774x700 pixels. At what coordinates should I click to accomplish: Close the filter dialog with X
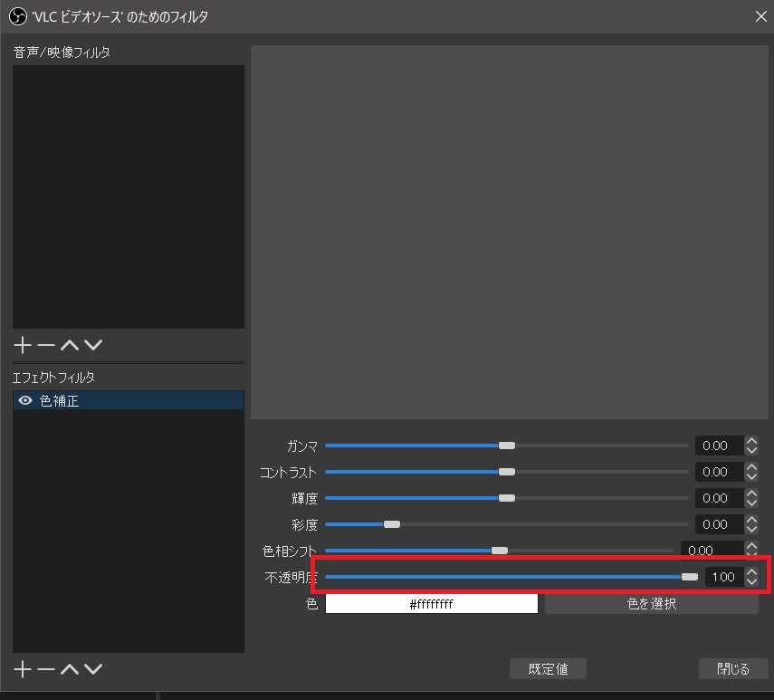click(x=760, y=16)
